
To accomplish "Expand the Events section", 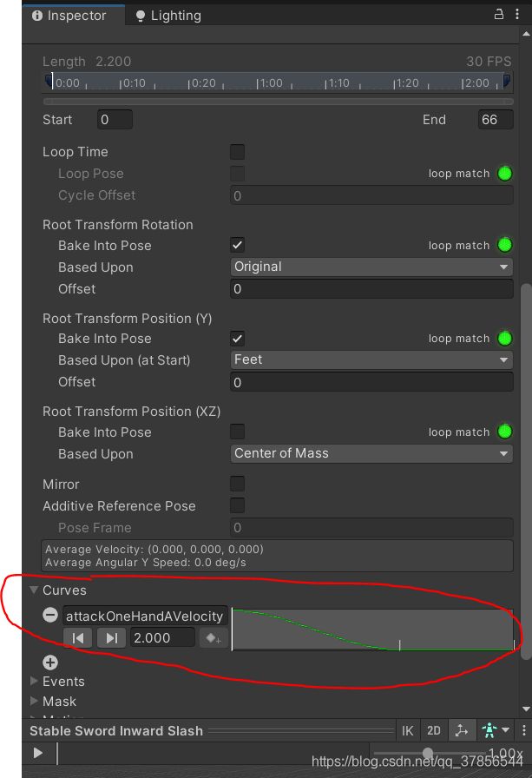I will click(34, 682).
